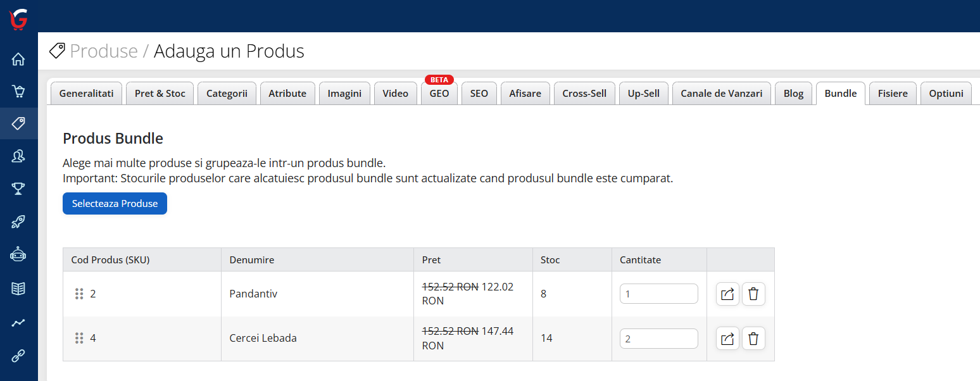Switch to the Optiuni tab
The width and height of the screenshot is (980, 381).
click(946, 94)
